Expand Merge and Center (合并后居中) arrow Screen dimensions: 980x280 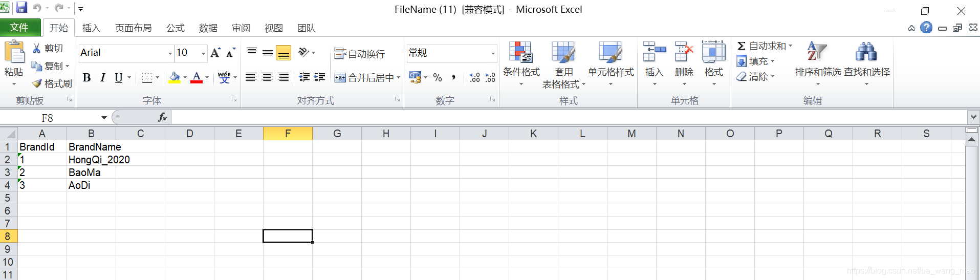pos(398,78)
